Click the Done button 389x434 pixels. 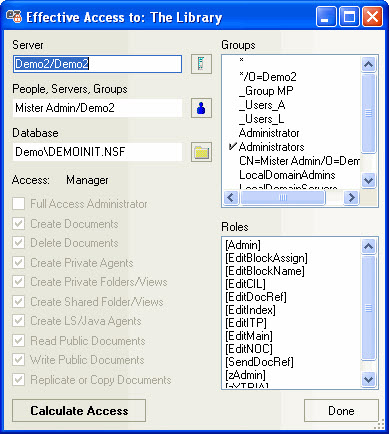coord(341,411)
